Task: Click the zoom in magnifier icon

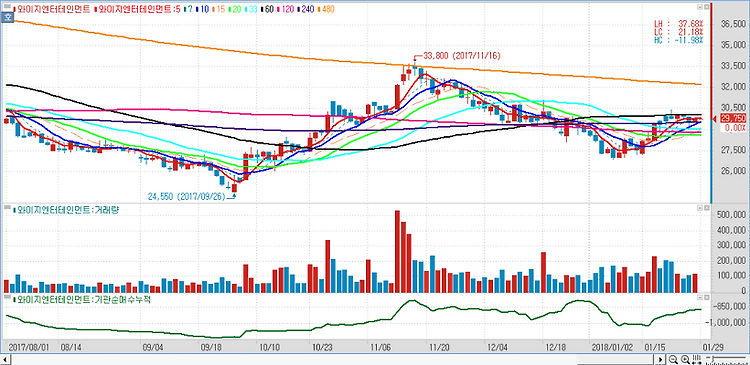Action: (x=685, y=359)
